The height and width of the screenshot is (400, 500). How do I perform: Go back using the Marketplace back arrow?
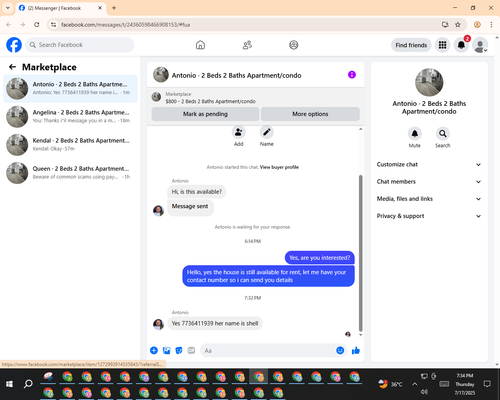click(x=12, y=67)
